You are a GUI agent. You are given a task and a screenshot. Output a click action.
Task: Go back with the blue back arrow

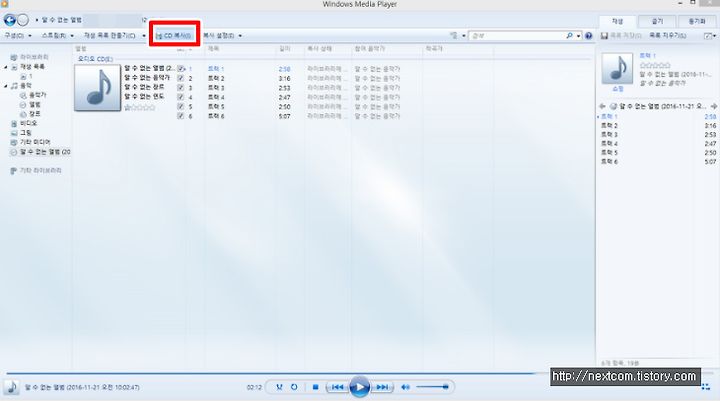[x=10, y=20]
